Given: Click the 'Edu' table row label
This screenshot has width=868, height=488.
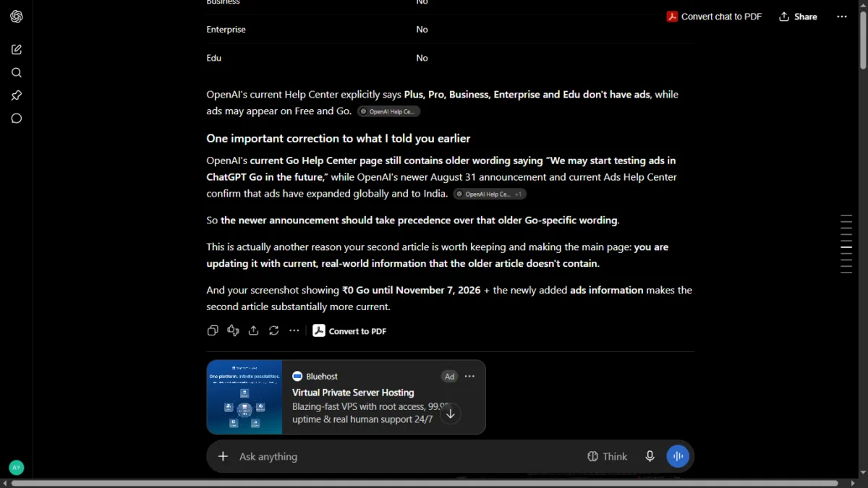Looking at the screenshot, I should (x=214, y=58).
